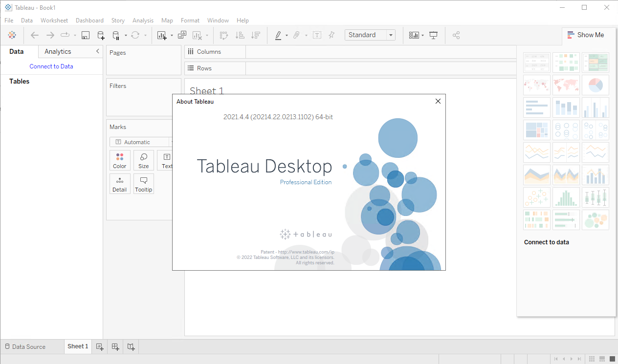Open the Highlight dropdown arrow
618x364 pixels.
tap(287, 36)
